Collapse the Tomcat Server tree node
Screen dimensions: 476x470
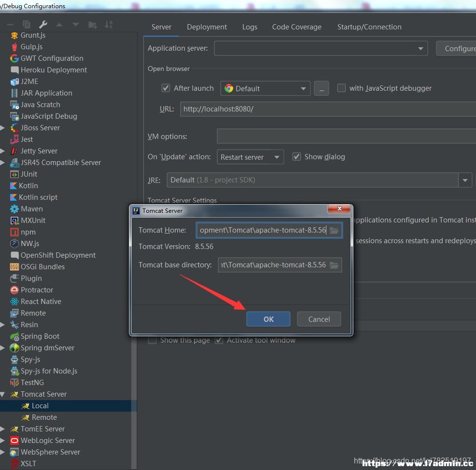pyautogui.click(x=2, y=394)
